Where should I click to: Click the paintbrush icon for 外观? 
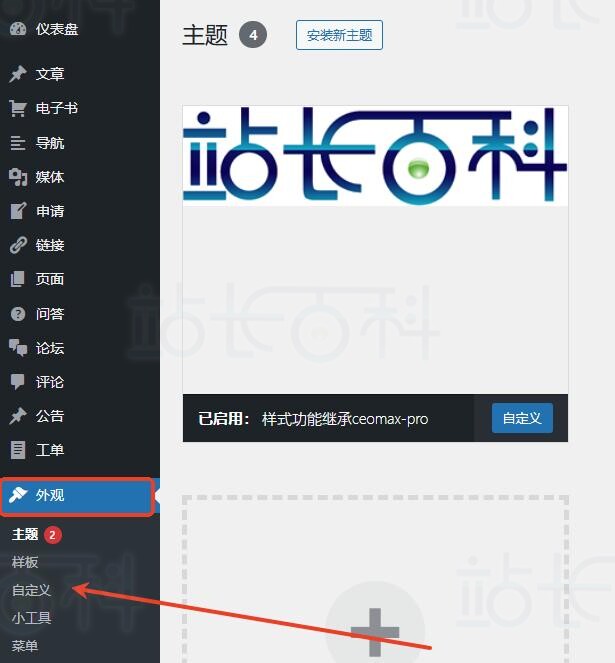18,495
